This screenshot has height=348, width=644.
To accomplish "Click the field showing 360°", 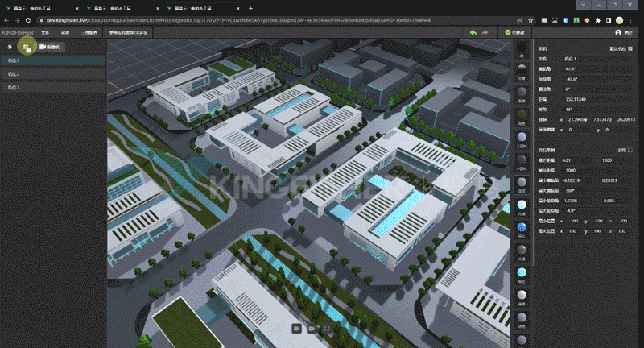I will [x=597, y=191].
